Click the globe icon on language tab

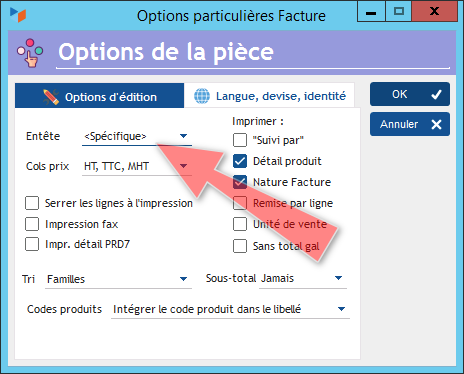click(x=202, y=96)
